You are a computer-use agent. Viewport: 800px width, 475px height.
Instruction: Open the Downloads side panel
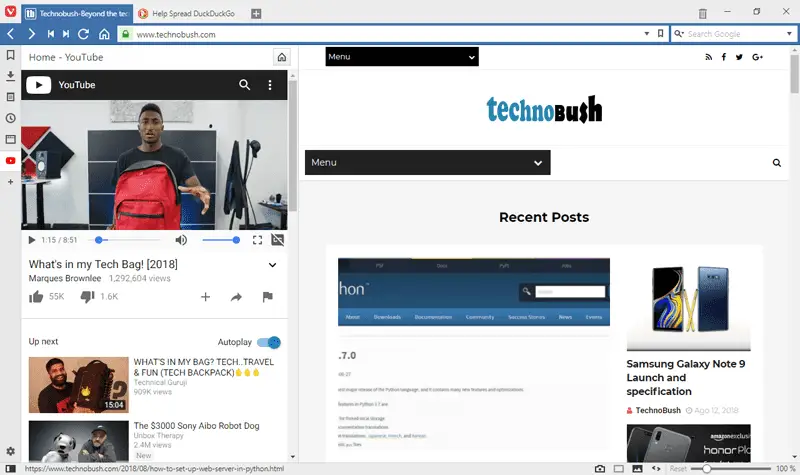10,76
